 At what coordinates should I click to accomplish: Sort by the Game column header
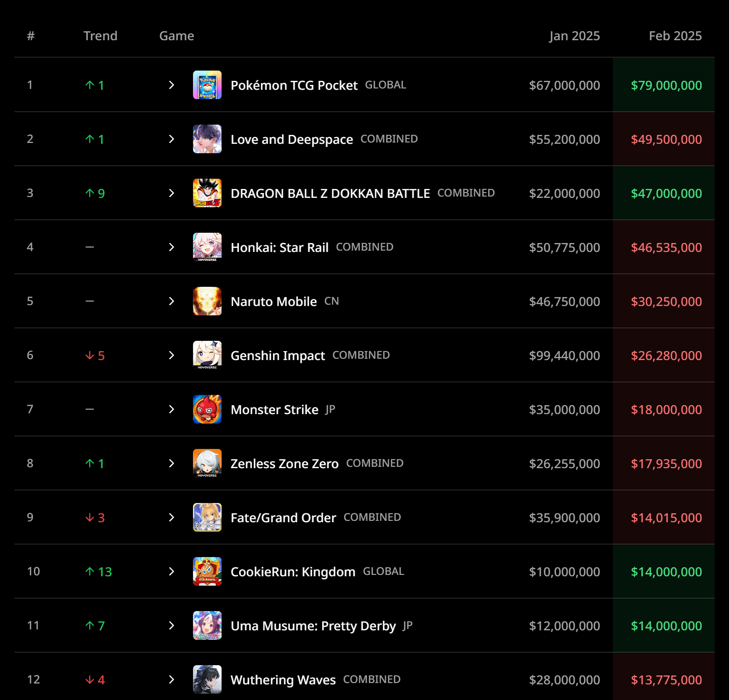[x=177, y=36]
